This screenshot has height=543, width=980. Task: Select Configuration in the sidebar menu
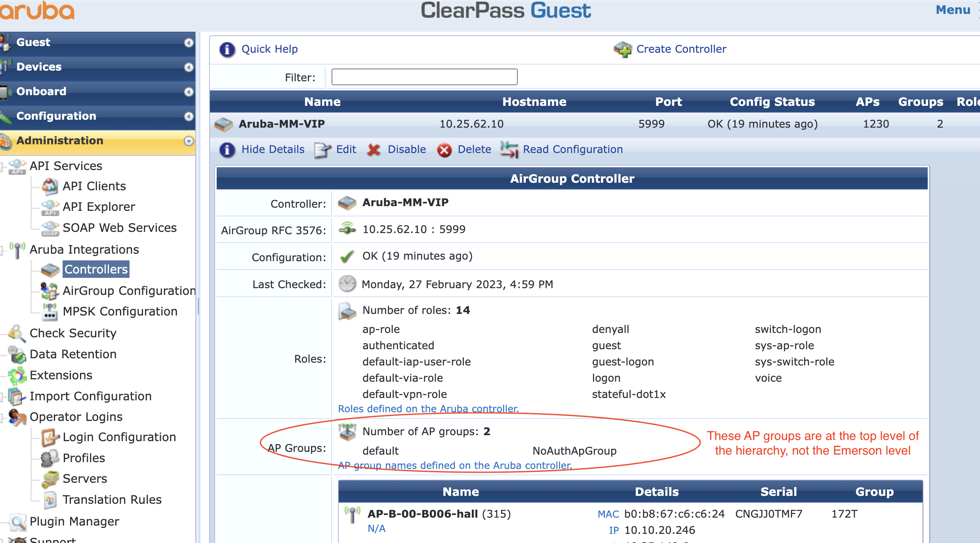[56, 116]
